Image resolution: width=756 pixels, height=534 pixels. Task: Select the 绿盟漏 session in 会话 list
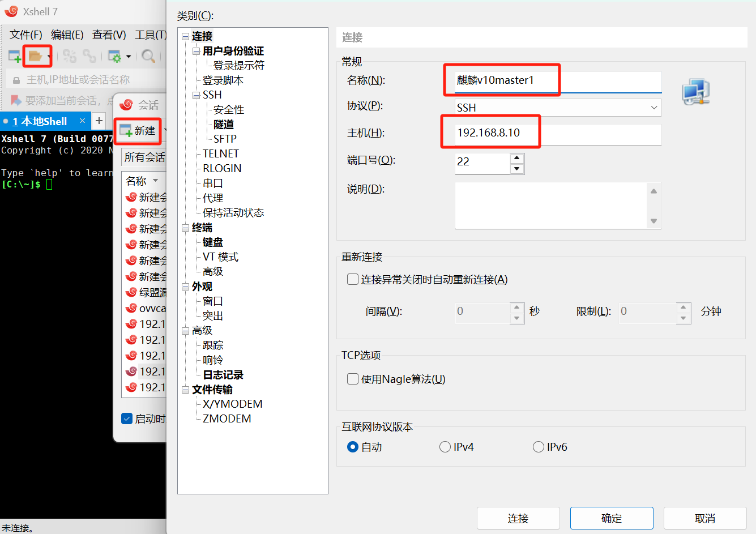pyautogui.click(x=146, y=292)
